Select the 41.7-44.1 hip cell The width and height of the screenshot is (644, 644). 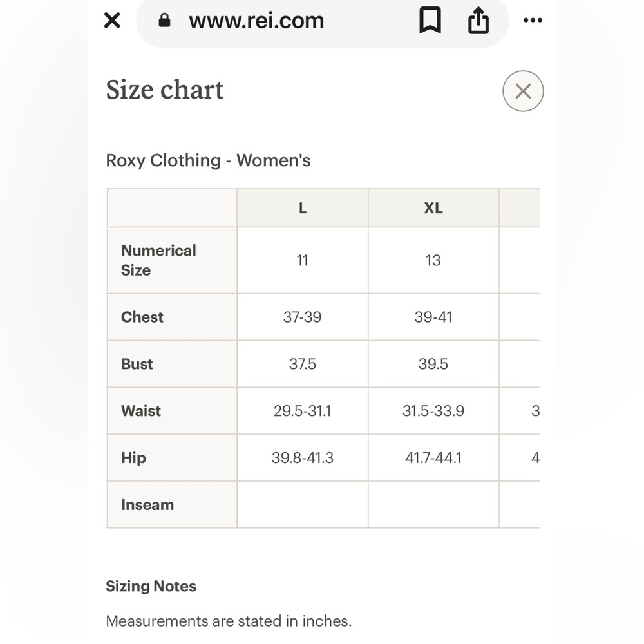[x=433, y=457]
